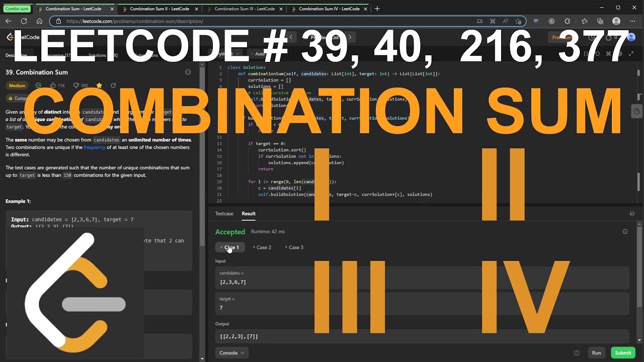Image resolution: width=644 pixels, height=362 pixels.
Task: Open browser settings and more menu
Action: (633, 21)
